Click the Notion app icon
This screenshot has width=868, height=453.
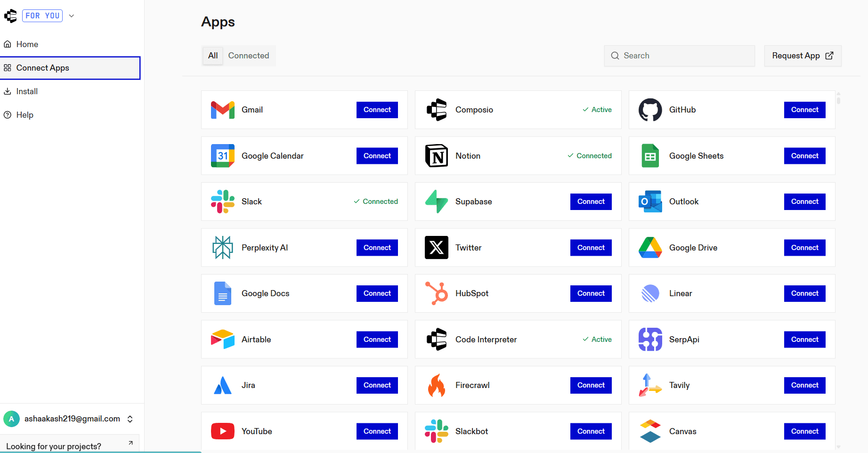coord(437,156)
